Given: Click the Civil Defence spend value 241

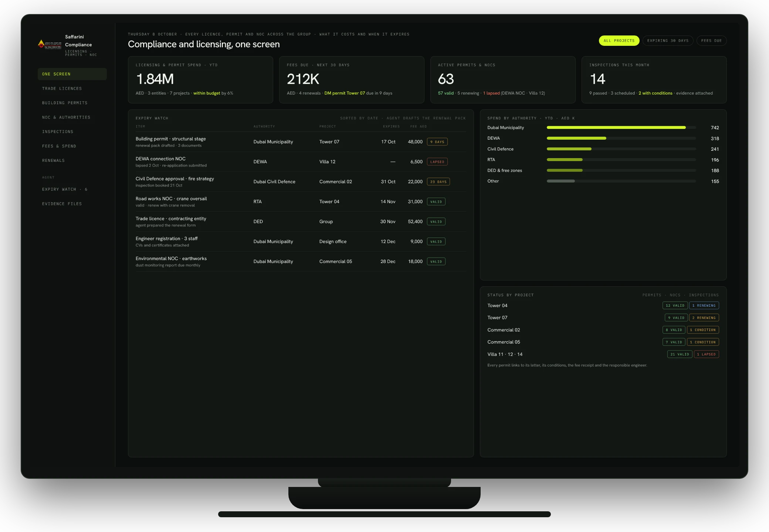Looking at the screenshot, I should tap(715, 149).
